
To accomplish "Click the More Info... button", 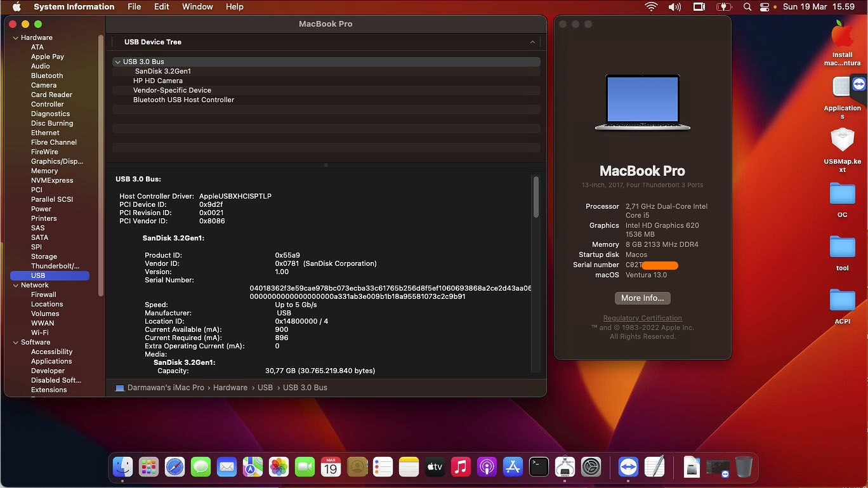I will coord(642,298).
